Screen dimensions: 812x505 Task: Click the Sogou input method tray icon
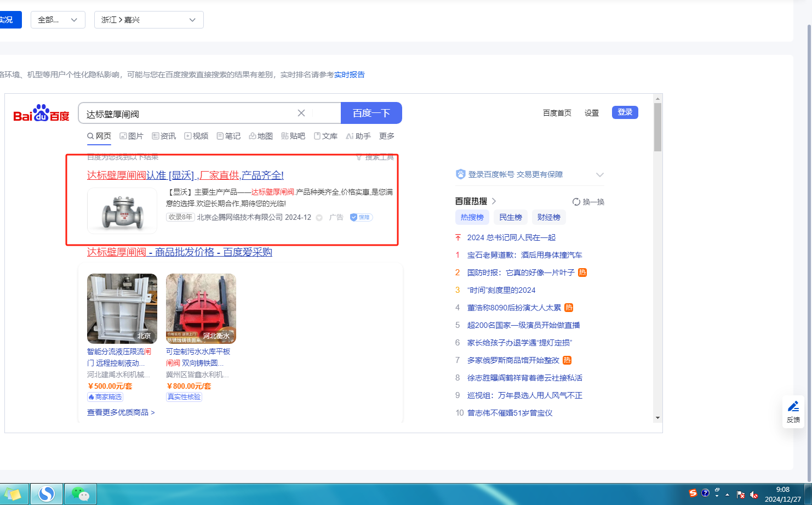(693, 493)
